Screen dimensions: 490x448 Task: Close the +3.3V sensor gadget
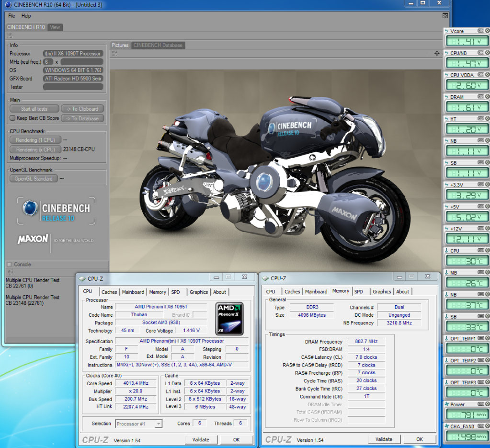click(487, 184)
